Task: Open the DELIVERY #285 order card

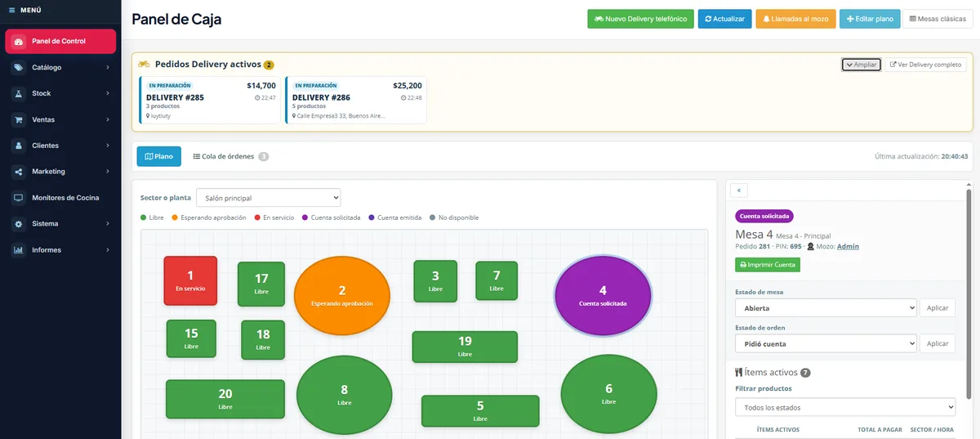Action: (210, 100)
